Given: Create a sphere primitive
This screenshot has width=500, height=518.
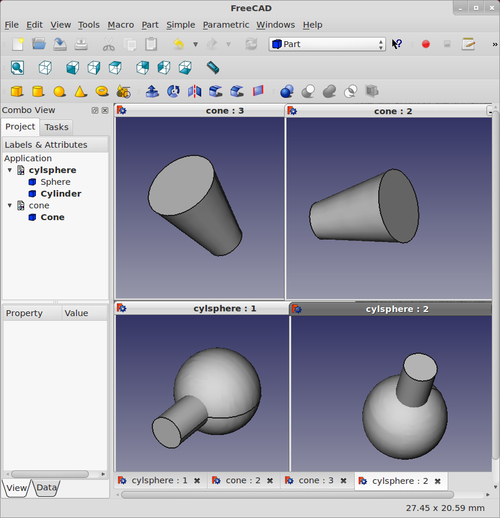Looking at the screenshot, I should pos(59,91).
